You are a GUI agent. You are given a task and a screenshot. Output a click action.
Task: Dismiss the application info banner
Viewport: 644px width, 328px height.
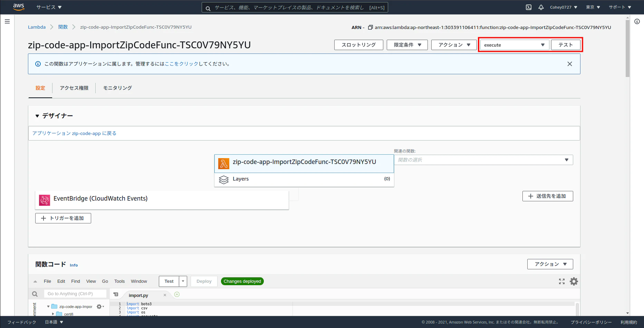[570, 64]
